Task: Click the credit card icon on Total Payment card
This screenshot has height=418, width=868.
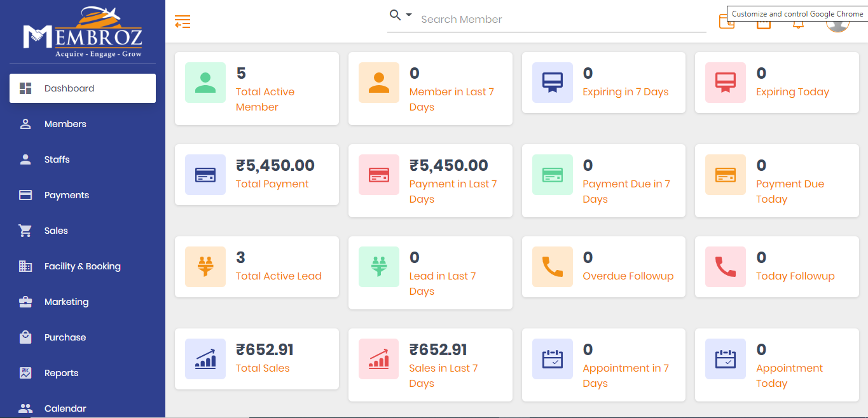Action: pyautogui.click(x=205, y=175)
